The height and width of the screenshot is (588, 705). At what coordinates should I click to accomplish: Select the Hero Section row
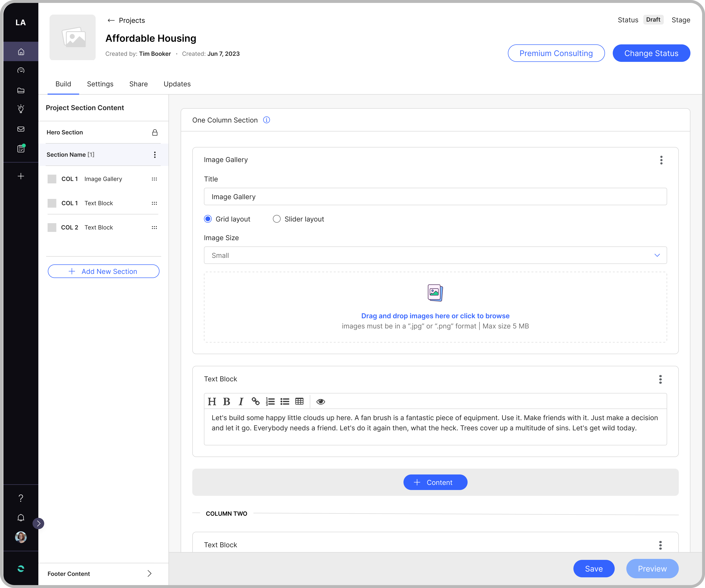[103, 132]
